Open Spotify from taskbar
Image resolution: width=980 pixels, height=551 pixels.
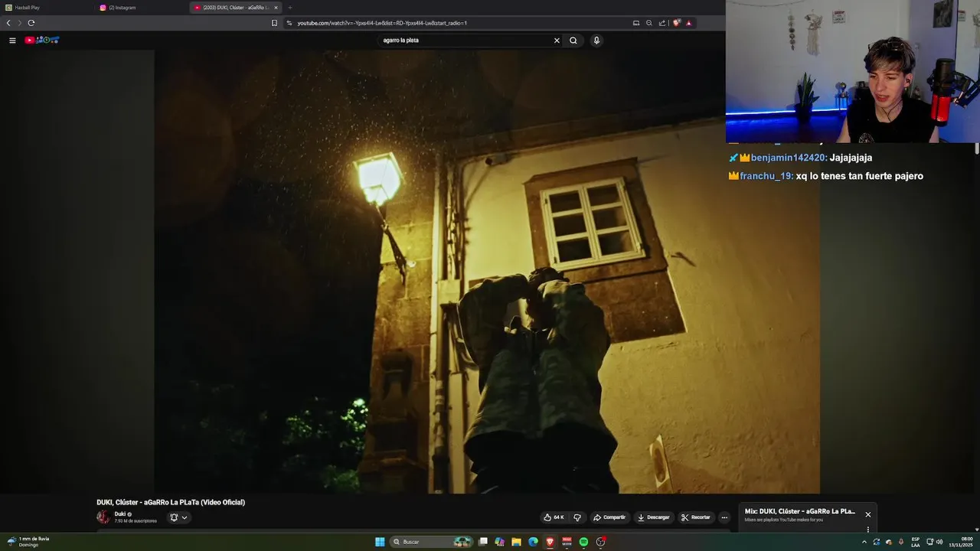point(583,542)
